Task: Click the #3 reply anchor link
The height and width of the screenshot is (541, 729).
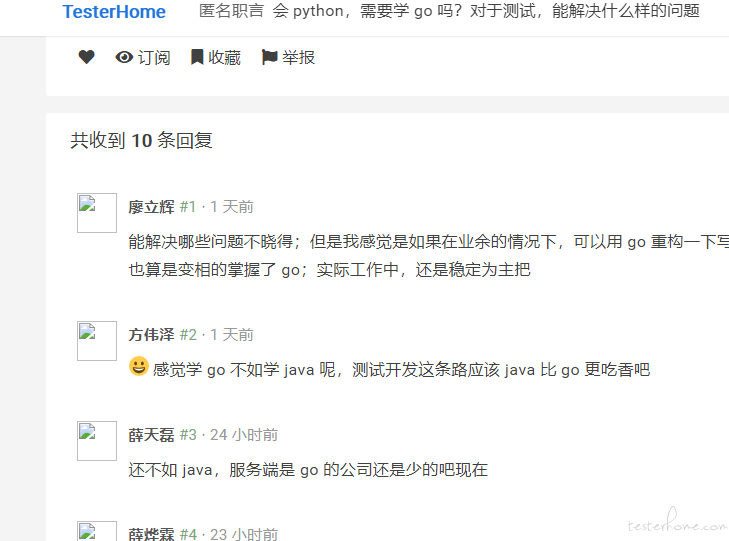Action: coord(188,435)
